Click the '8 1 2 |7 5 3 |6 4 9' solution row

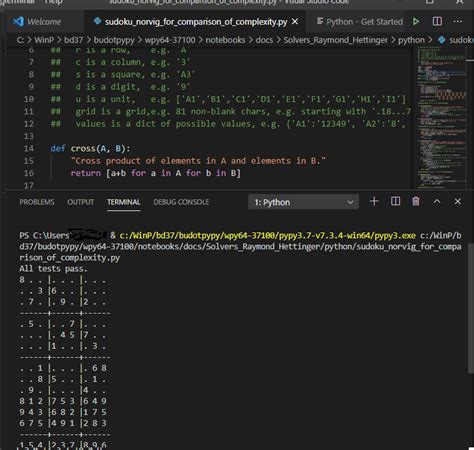(x=63, y=401)
